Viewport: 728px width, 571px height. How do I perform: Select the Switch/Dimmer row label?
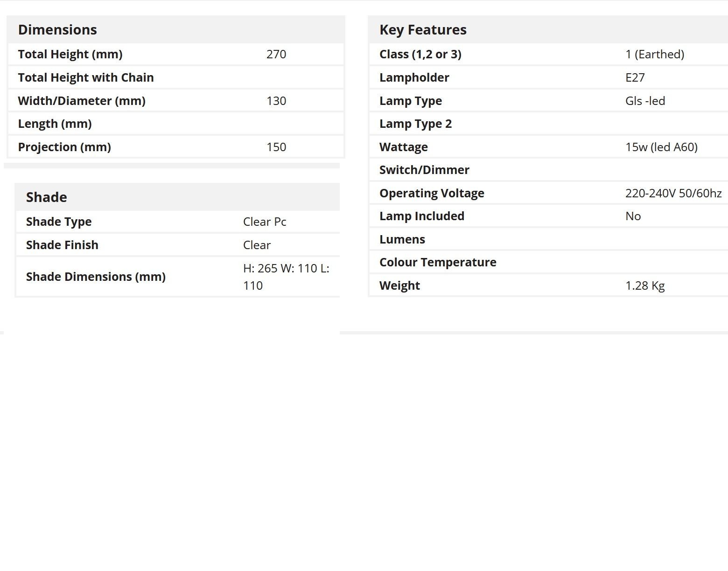coord(424,170)
